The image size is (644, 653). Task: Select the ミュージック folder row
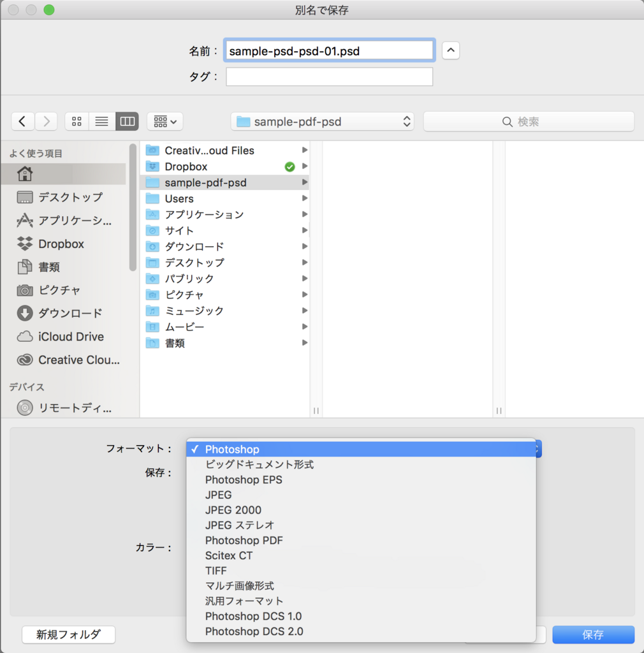[225, 311]
